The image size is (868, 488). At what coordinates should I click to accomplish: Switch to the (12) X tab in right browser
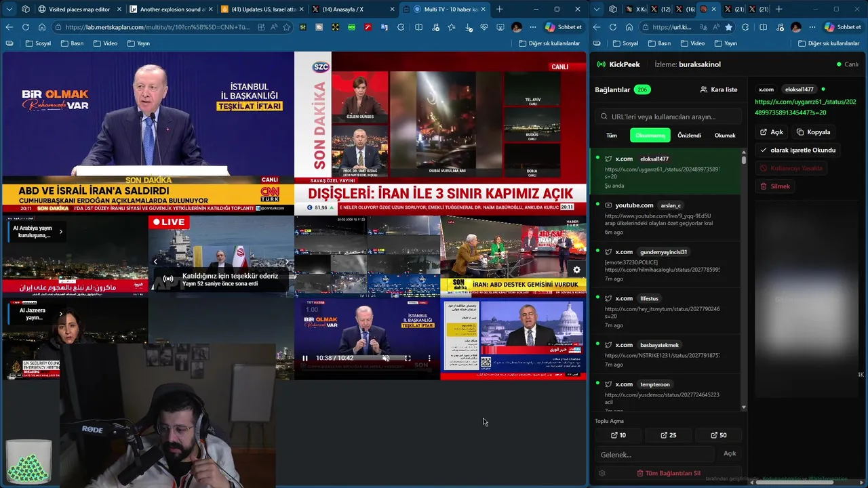[660, 9]
